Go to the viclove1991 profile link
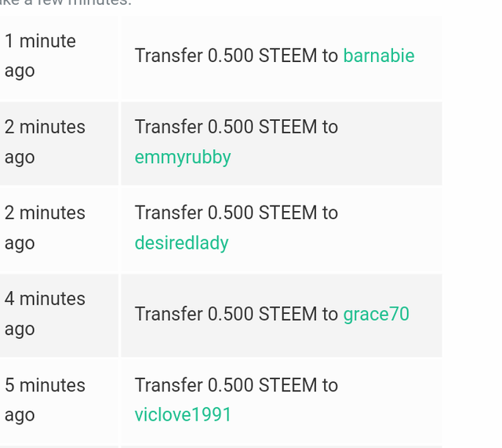Image resolution: width=502 pixels, height=448 pixels. click(x=183, y=414)
